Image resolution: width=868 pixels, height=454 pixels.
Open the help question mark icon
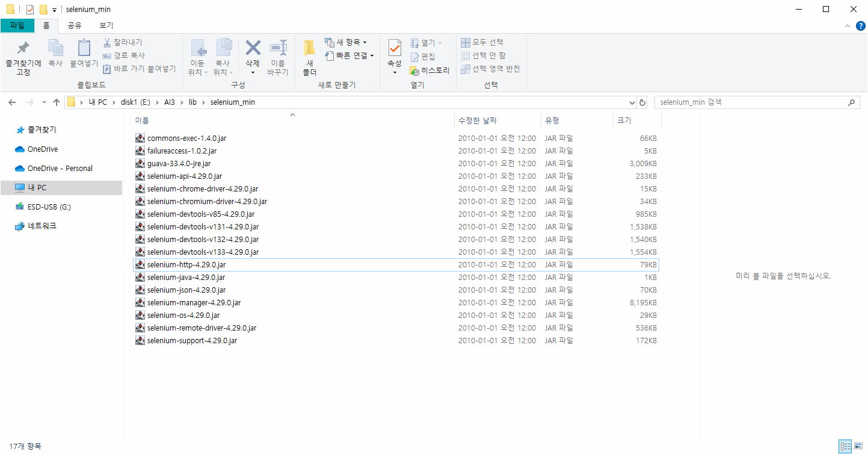click(x=860, y=25)
